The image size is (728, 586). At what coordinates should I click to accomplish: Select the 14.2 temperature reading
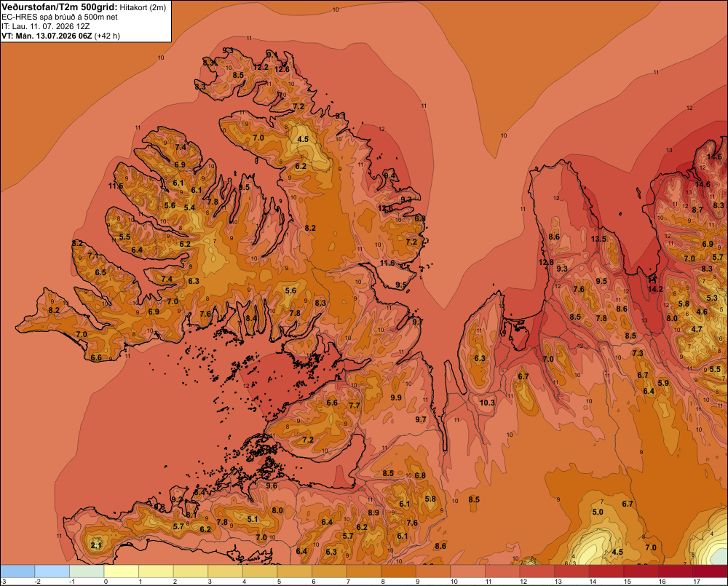pyautogui.click(x=655, y=289)
